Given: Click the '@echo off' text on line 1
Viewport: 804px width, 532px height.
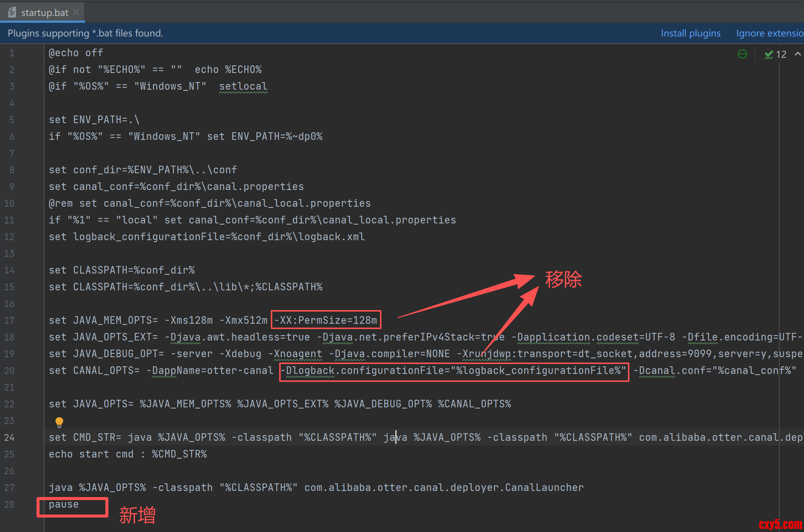Looking at the screenshot, I should click(x=76, y=53).
